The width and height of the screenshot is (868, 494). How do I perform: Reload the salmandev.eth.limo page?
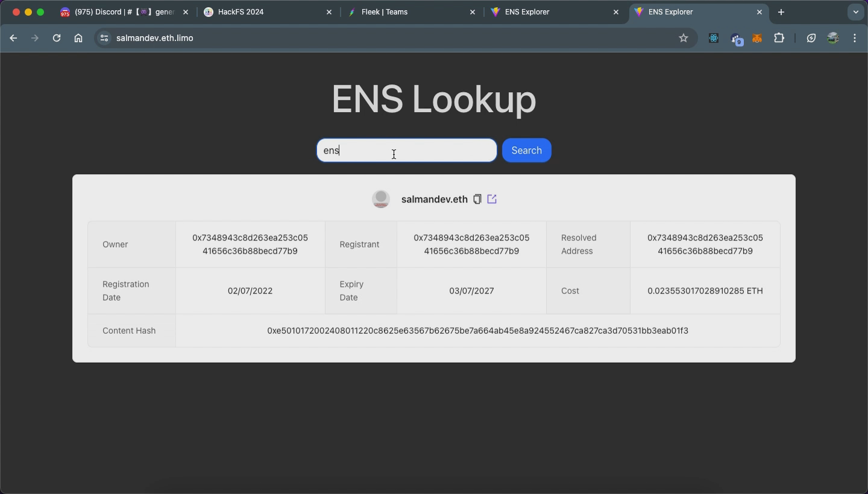[57, 38]
